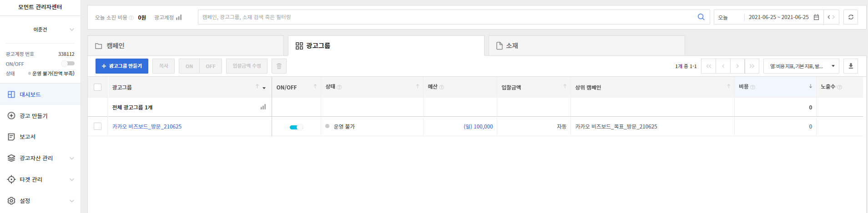
Task: Open the 광고그룹 column header dropdown caret
Action: (264, 88)
